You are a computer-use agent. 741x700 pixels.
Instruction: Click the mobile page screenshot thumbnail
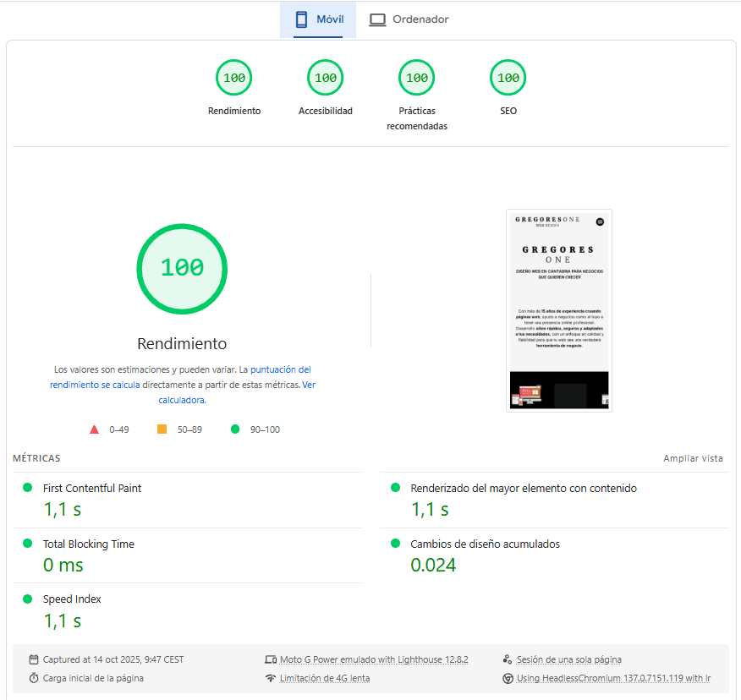[x=558, y=310]
